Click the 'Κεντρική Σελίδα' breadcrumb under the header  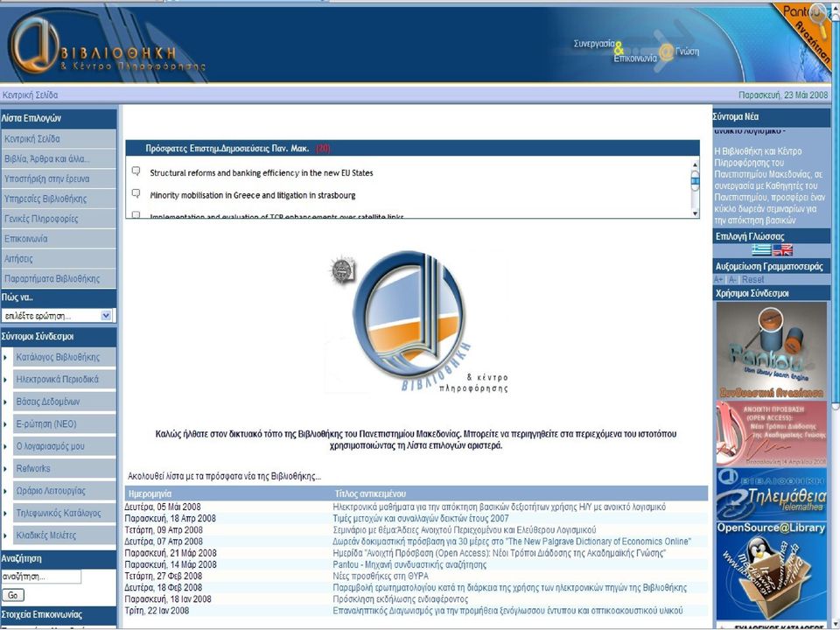tap(30, 95)
